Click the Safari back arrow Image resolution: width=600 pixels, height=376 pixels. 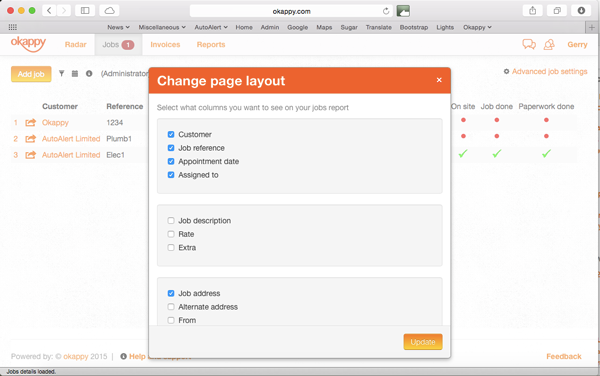click(49, 11)
